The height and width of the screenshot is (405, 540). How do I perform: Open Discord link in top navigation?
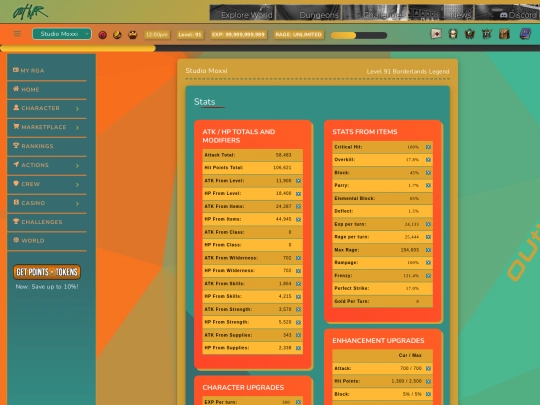tap(507, 13)
